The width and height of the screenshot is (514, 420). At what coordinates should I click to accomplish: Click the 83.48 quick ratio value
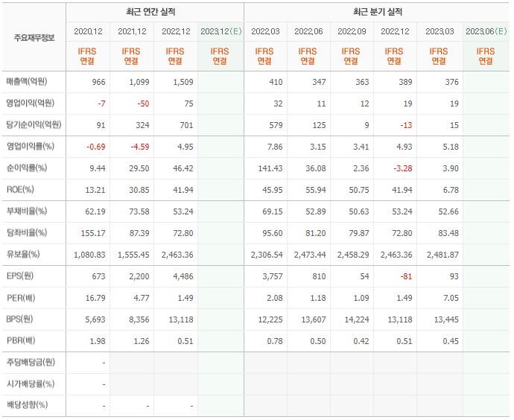click(448, 234)
